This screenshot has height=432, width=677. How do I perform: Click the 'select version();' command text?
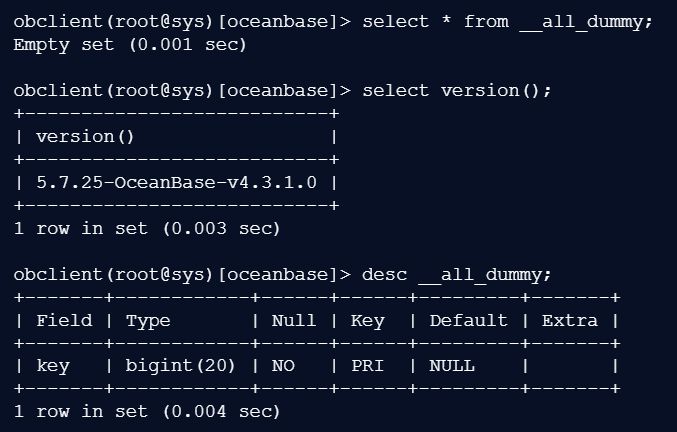457,90
